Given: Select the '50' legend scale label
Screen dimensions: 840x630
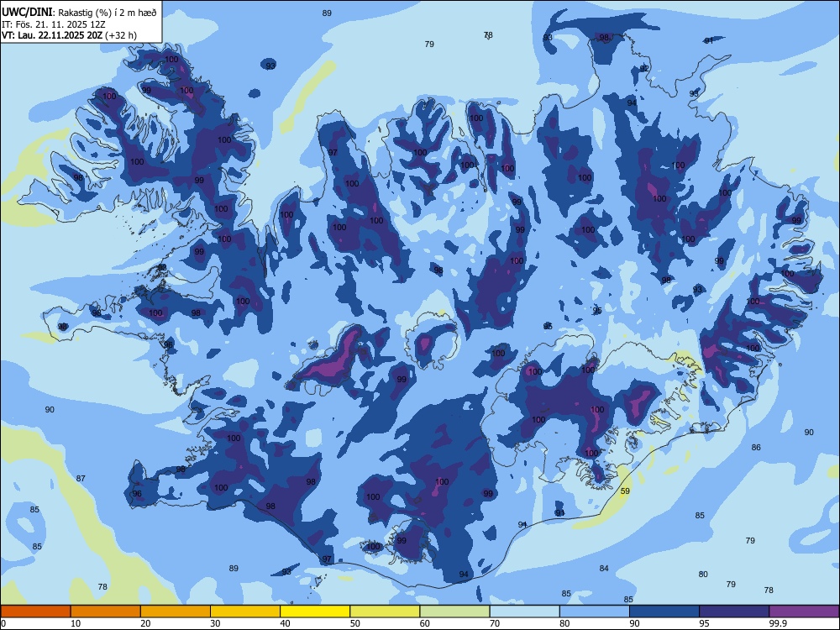Looking at the screenshot, I should [x=355, y=623].
